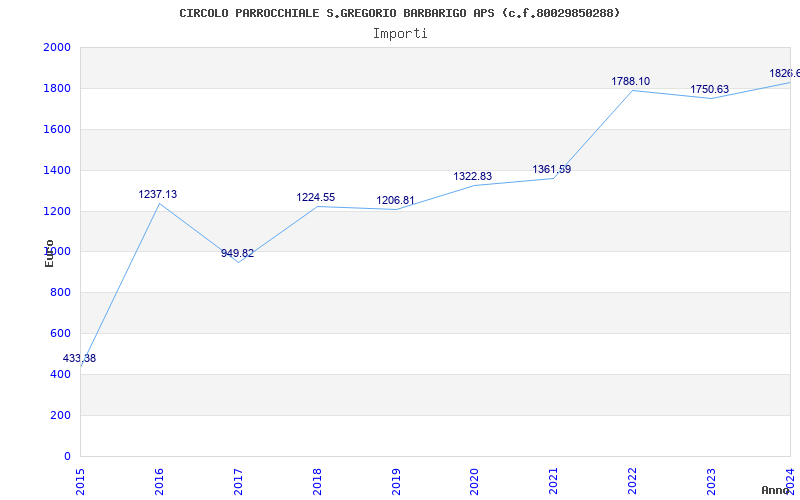Click the 433.38 starting value label
The image size is (800, 500).
click(80, 359)
